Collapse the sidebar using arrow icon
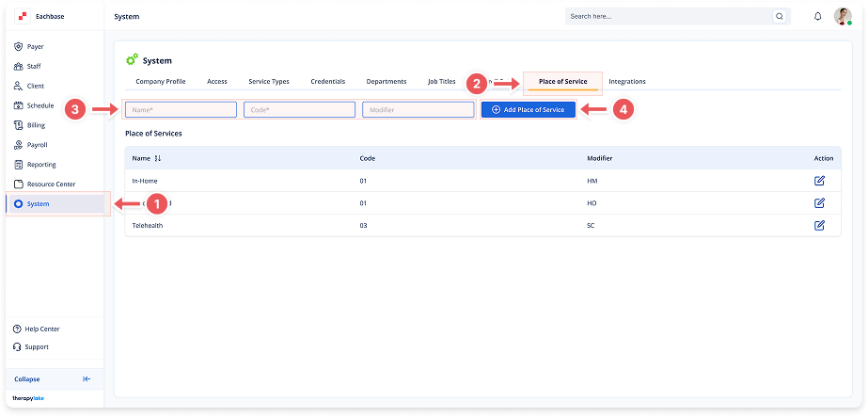 87,379
